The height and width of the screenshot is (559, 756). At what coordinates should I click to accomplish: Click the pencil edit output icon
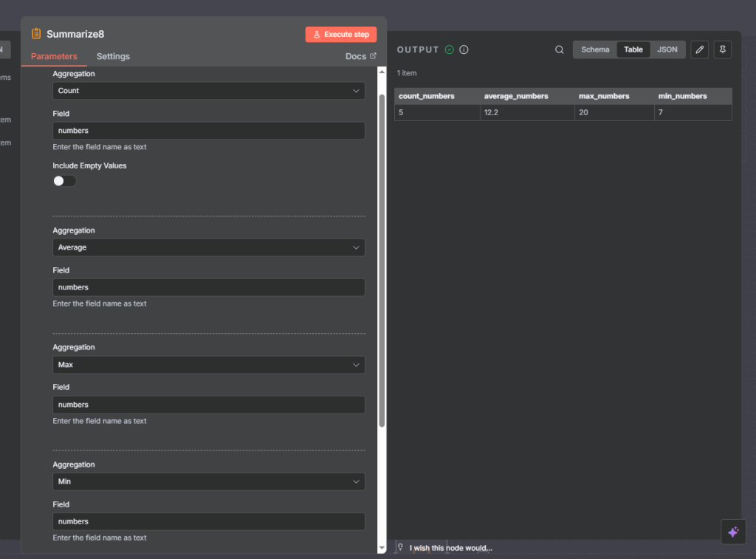click(x=699, y=49)
